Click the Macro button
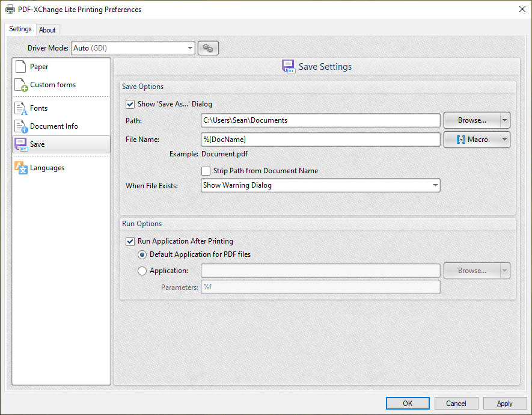532x415 pixels. click(472, 140)
